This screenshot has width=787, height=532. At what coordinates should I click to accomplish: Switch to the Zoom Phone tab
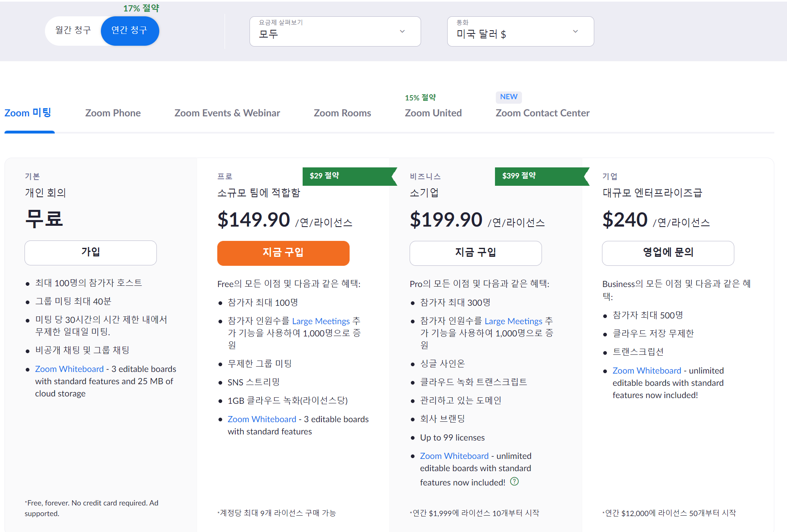113,113
